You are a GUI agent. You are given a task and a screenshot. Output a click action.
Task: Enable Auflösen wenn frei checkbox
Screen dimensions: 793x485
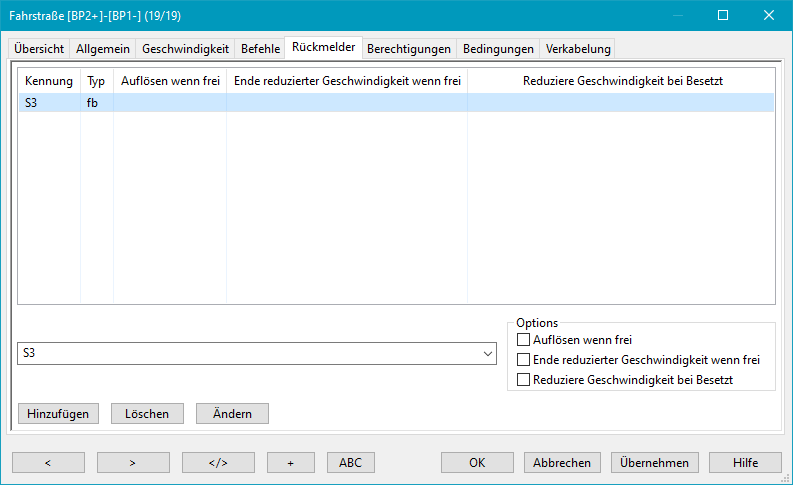click(523, 340)
